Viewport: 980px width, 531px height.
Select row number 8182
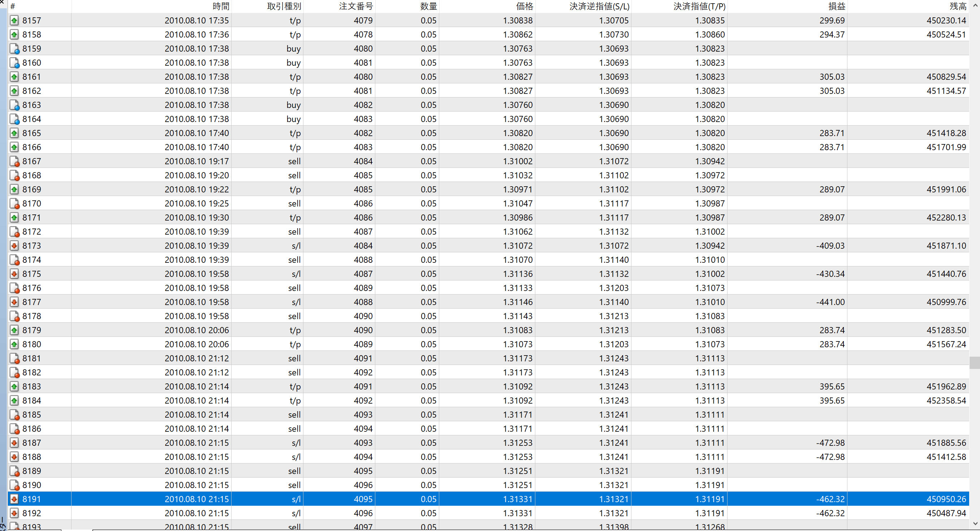pos(31,372)
